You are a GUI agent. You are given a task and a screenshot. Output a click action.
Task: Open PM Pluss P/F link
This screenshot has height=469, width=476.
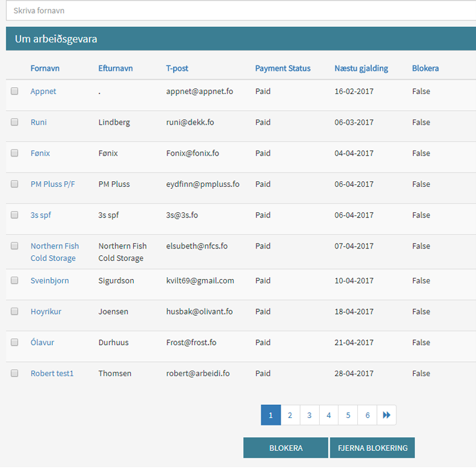(52, 184)
